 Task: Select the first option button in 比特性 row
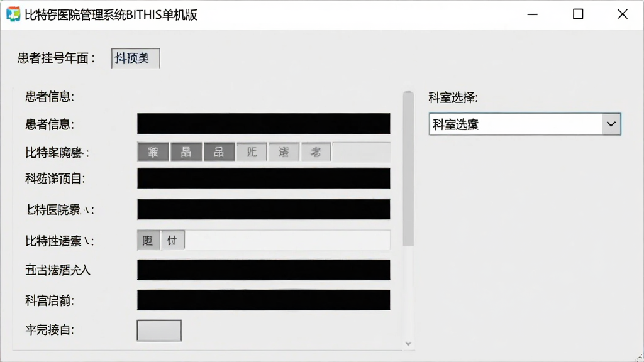148,240
